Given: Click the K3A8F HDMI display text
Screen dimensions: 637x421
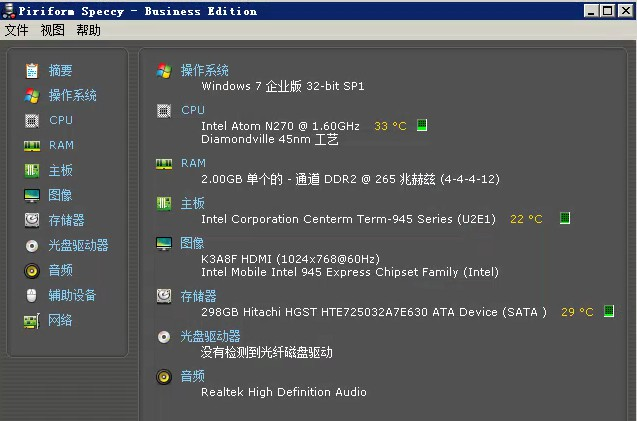Looking at the screenshot, I should [290, 259].
